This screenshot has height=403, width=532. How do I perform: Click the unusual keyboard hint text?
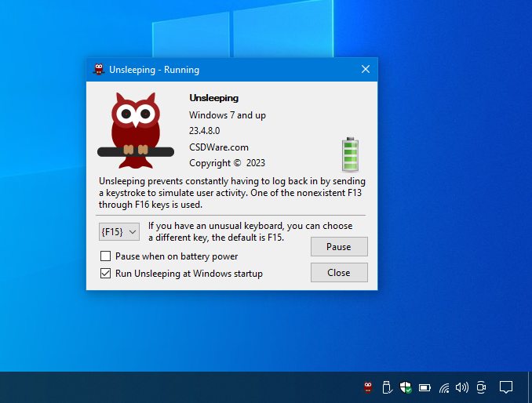(250, 232)
